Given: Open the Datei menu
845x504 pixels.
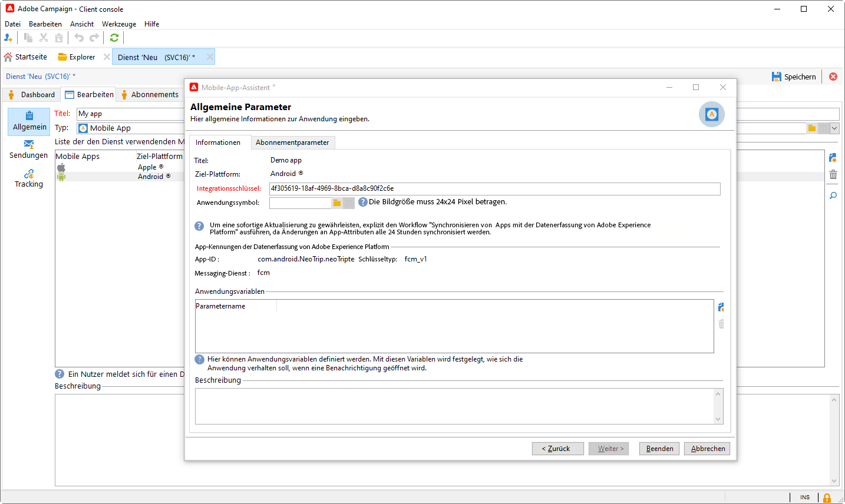Looking at the screenshot, I should point(12,24).
